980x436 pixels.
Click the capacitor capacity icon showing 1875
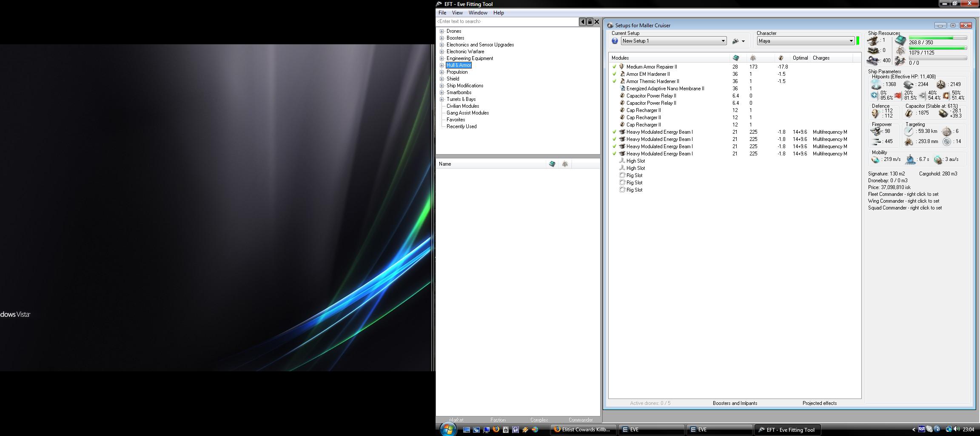pyautogui.click(x=909, y=113)
